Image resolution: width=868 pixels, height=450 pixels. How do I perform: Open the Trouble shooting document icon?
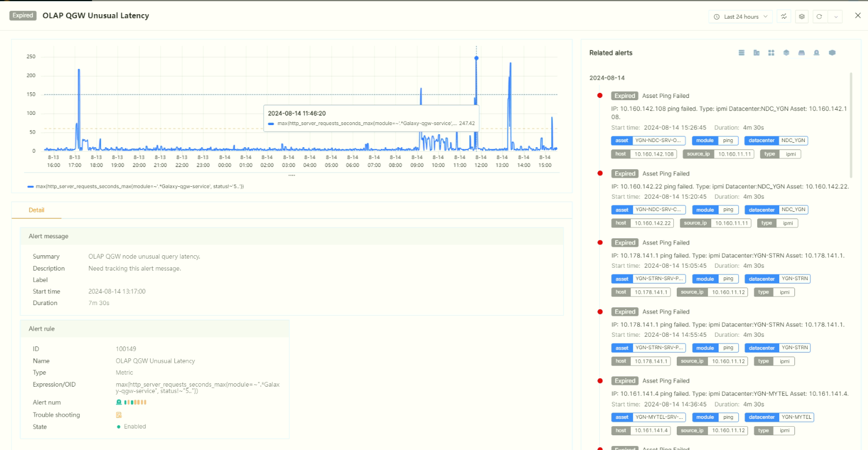coord(119,415)
